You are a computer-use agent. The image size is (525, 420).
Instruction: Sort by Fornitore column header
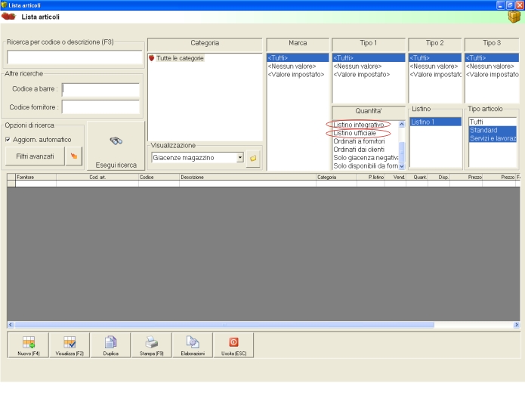click(36, 178)
